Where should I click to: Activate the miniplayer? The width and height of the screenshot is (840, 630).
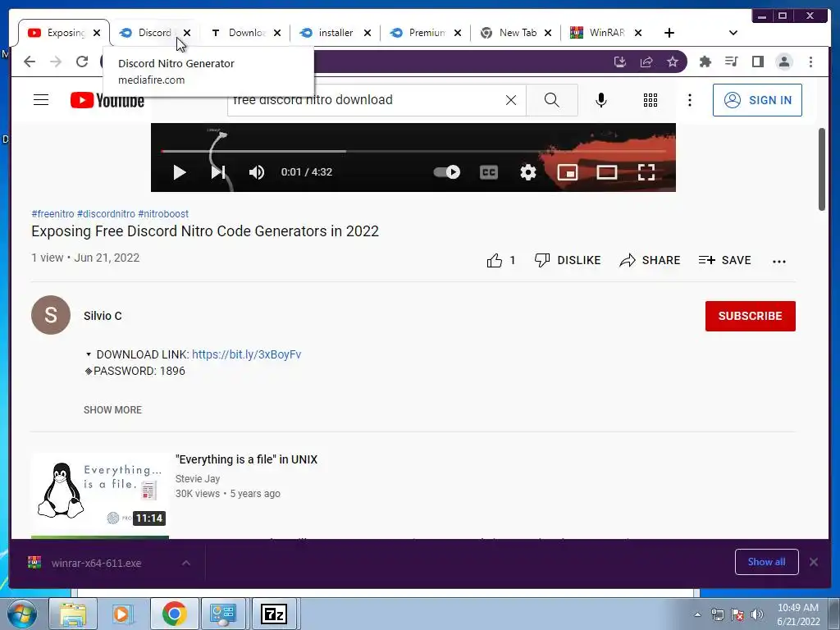[568, 172]
